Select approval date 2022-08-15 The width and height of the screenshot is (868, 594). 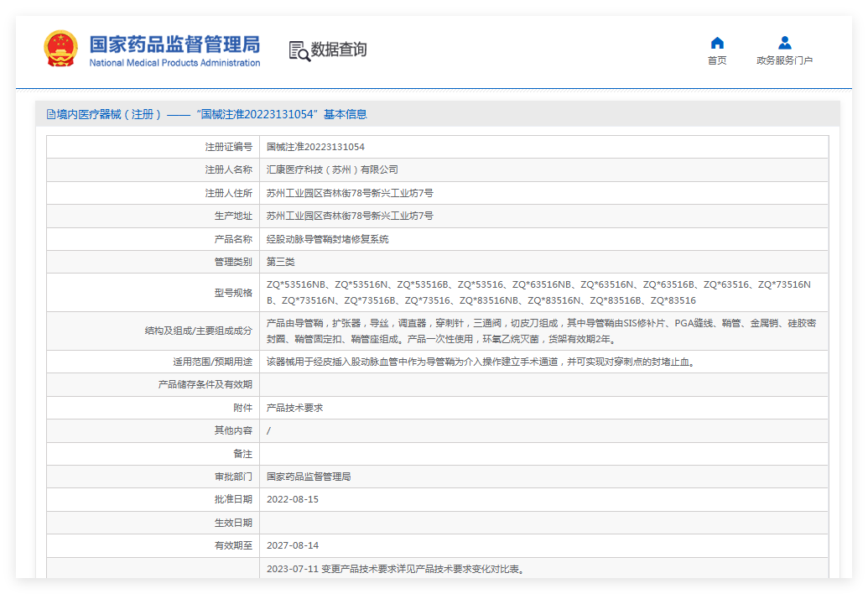(293, 499)
